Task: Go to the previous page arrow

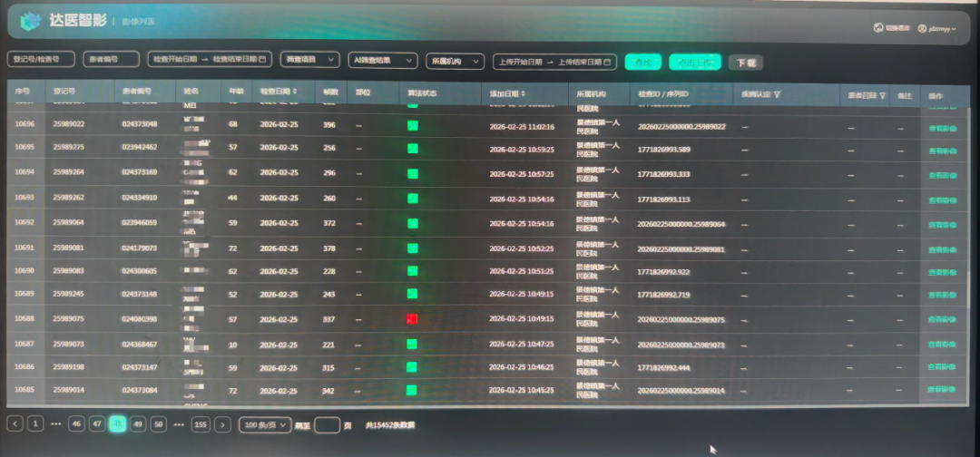Action: (x=15, y=423)
